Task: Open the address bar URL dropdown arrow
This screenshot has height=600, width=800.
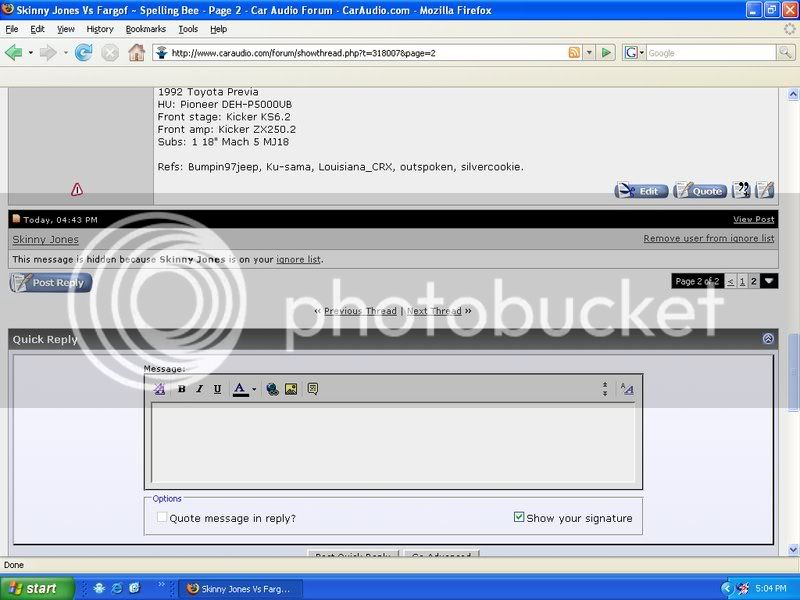Action: pos(589,53)
